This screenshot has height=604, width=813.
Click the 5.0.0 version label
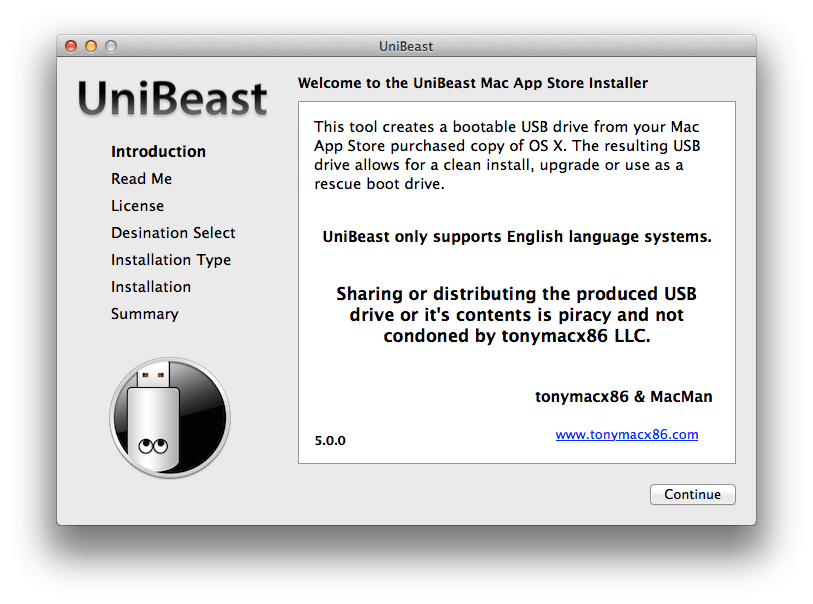coord(329,440)
